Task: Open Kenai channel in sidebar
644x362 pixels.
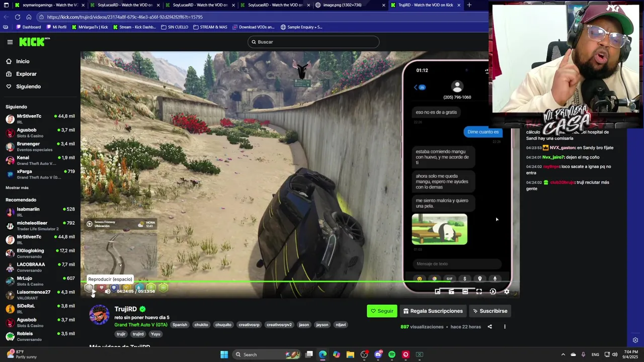Action: [40, 161]
